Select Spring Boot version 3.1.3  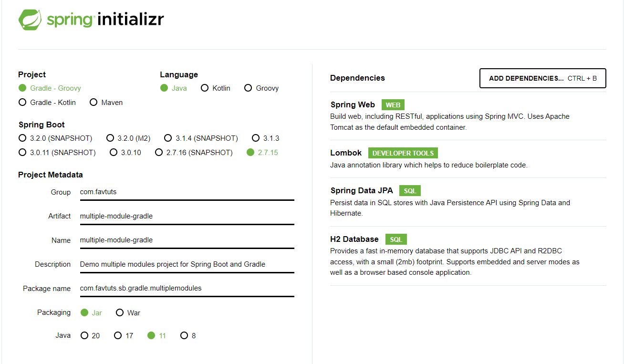pos(266,138)
